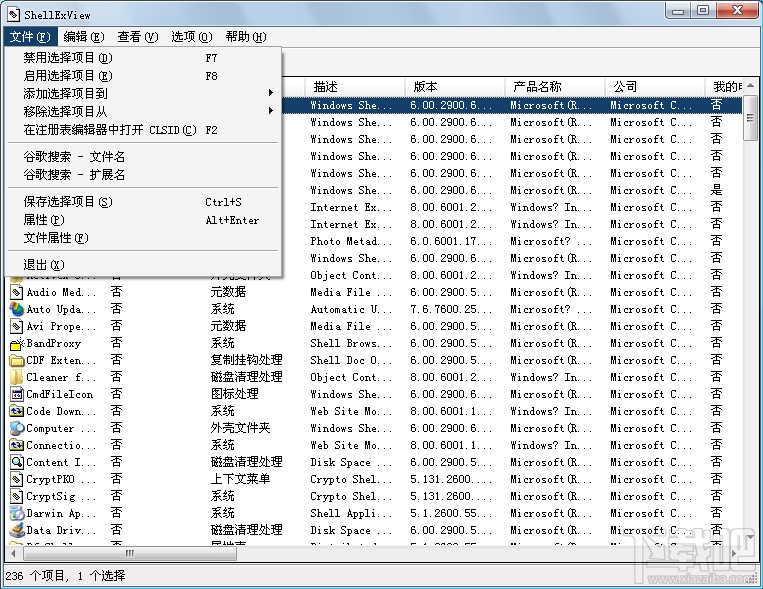Select the CryptPKO row icon

click(x=17, y=479)
